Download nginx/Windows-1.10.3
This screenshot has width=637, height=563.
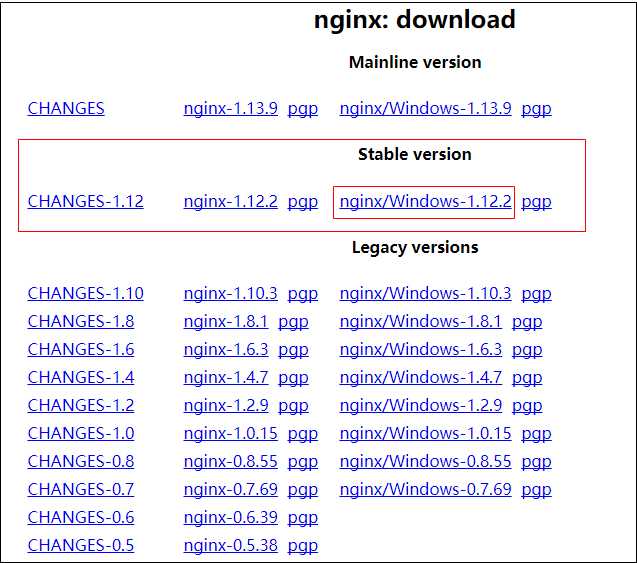click(x=425, y=293)
